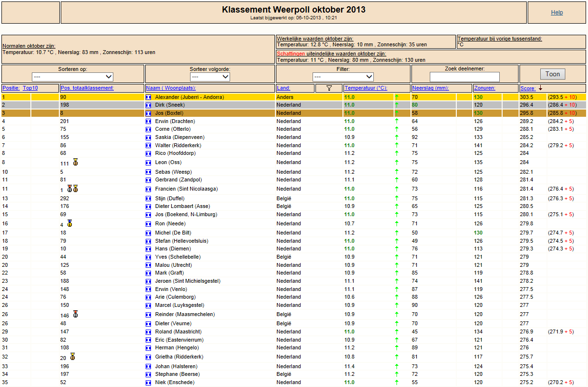Click the Zoek deelnemer search field
The width and height of the screenshot is (588, 387).
(x=465, y=77)
